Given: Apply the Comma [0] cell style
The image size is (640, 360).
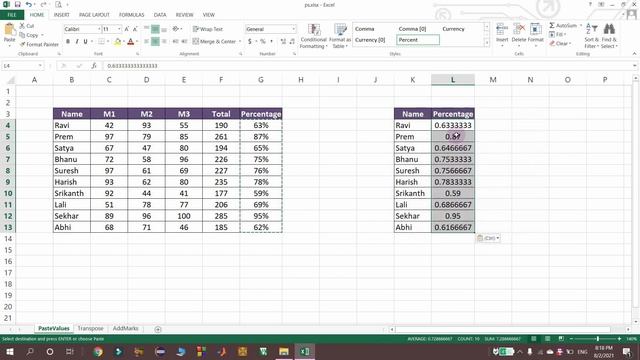Looking at the screenshot, I should (412, 29).
